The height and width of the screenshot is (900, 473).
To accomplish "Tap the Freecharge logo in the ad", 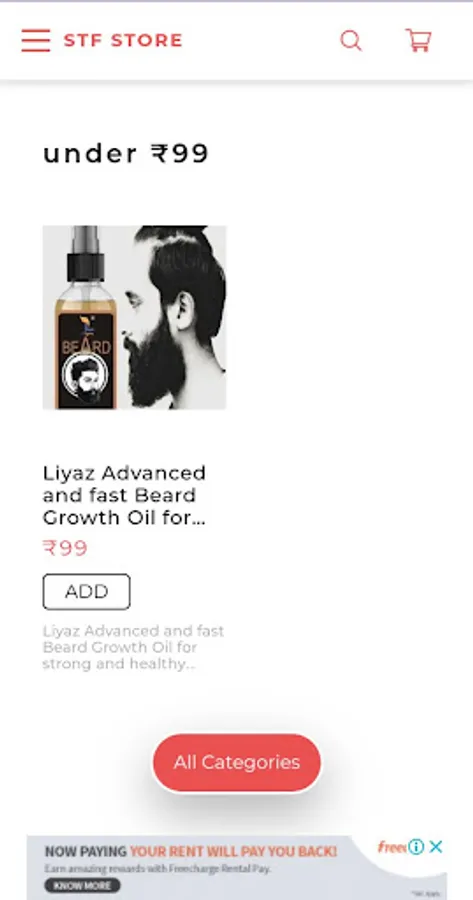I will click(393, 847).
